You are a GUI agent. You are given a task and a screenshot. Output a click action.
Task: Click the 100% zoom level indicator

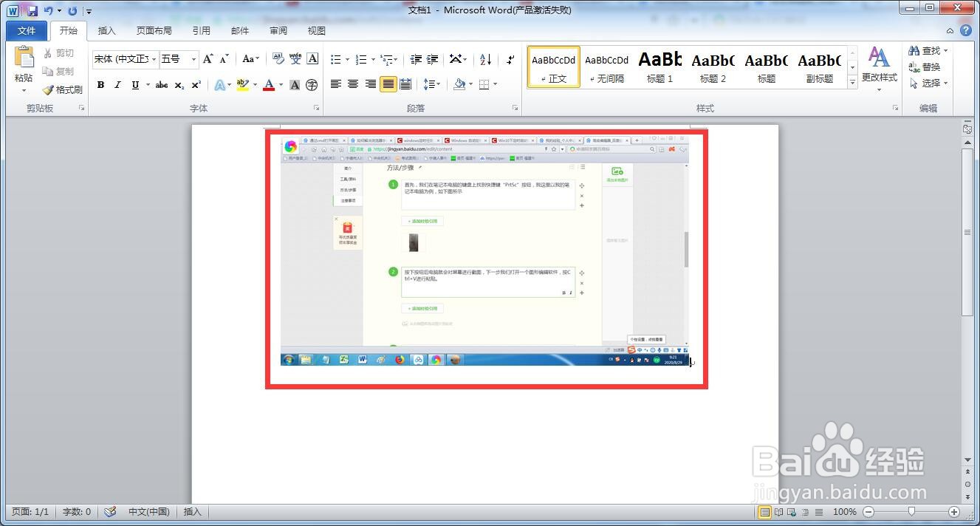click(845, 511)
